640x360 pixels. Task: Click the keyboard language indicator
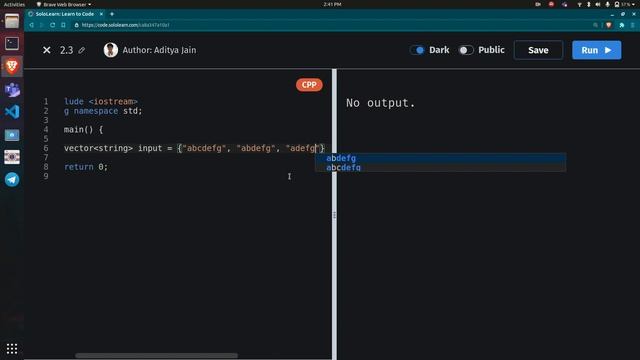tap(538, 4)
